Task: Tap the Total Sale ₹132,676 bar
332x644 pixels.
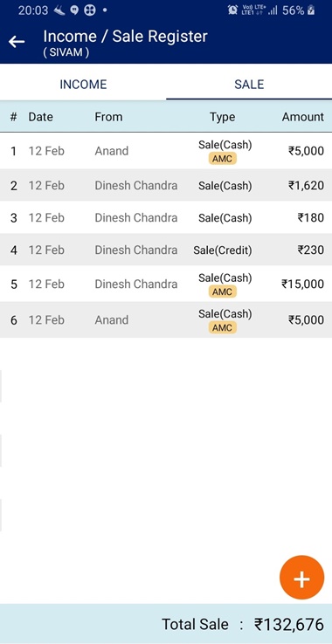Action: tap(166, 624)
